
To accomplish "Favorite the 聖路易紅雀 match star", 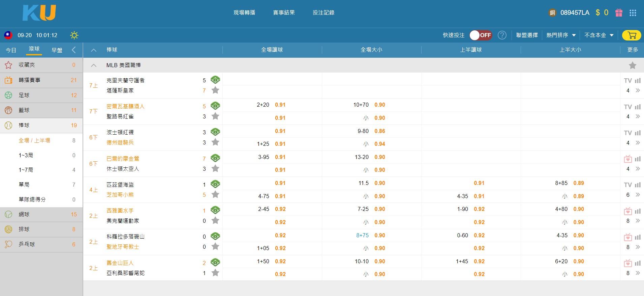I will [x=215, y=116].
